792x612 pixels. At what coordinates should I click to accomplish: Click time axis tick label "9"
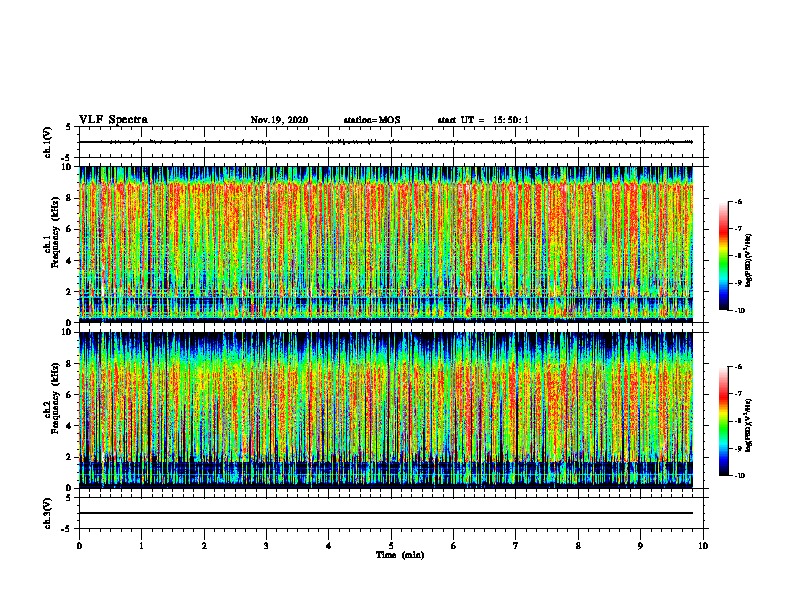[640, 546]
